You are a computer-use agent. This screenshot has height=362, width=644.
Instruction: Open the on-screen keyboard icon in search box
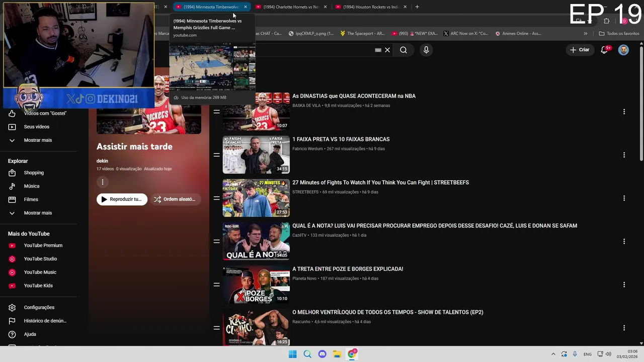(378, 50)
